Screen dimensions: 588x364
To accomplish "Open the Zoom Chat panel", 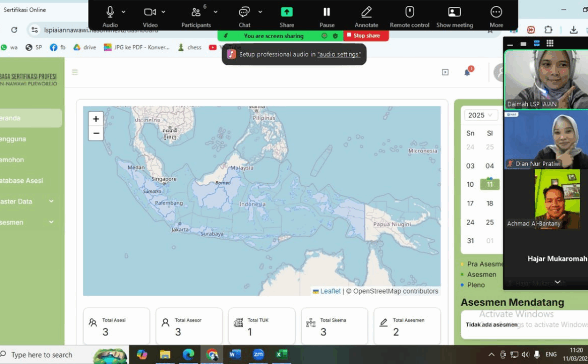I will click(x=244, y=13).
